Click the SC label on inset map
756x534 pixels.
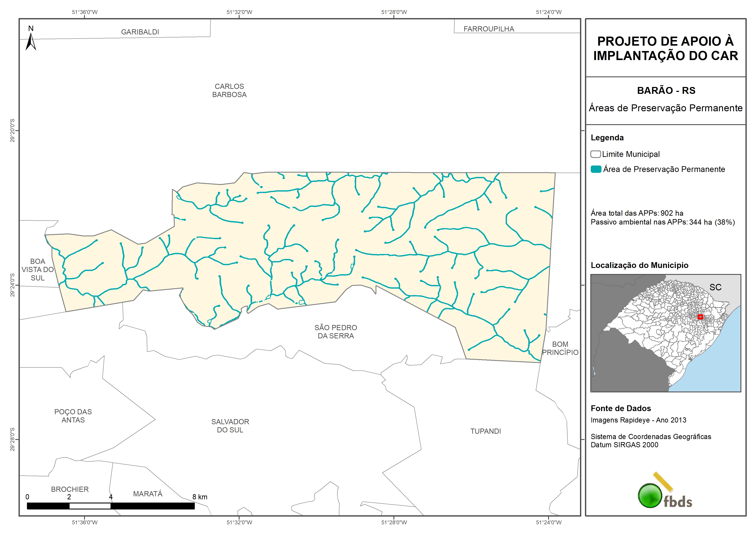pos(715,287)
